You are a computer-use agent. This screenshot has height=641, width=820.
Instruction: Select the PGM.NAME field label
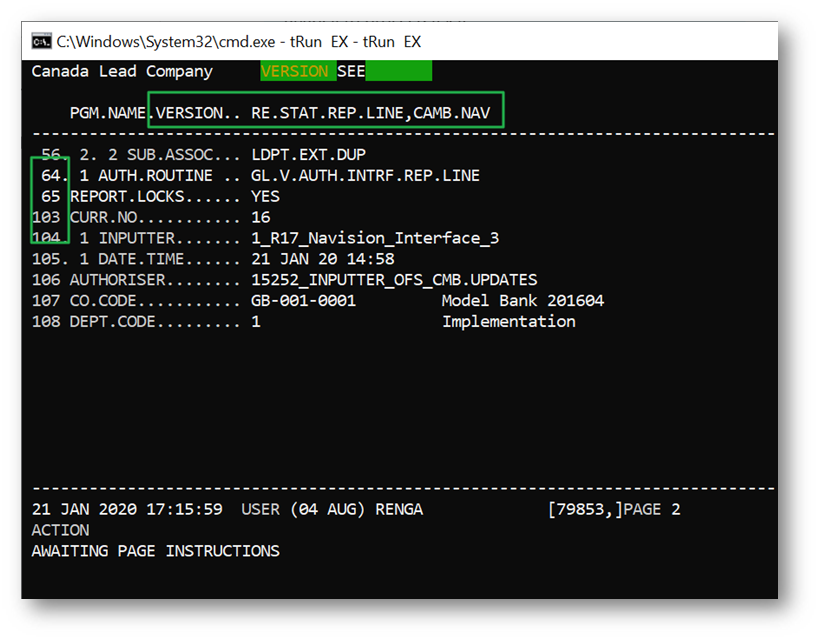[x=108, y=113]
